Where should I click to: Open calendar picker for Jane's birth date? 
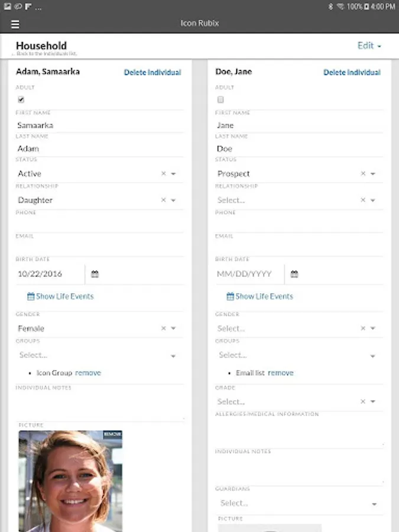point(294,274)
